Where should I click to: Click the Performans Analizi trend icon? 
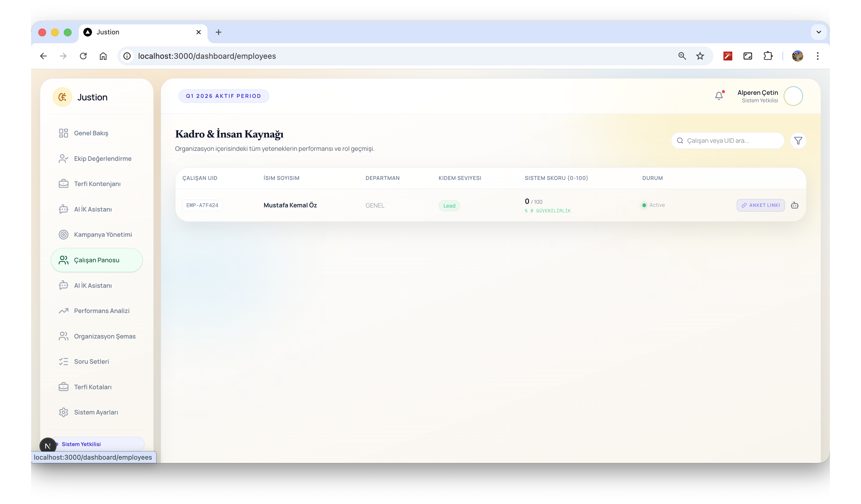click(x=64, y=311)
